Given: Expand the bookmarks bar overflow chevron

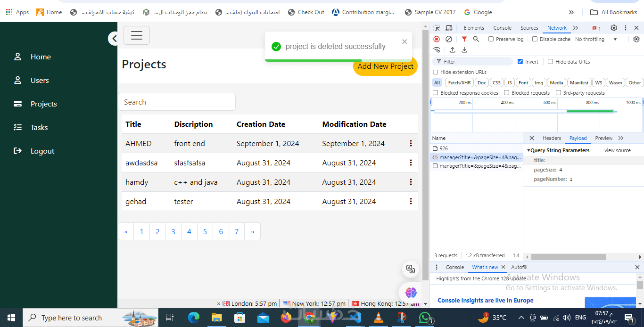Looking at the screenshot, I should tap(571, 12).
